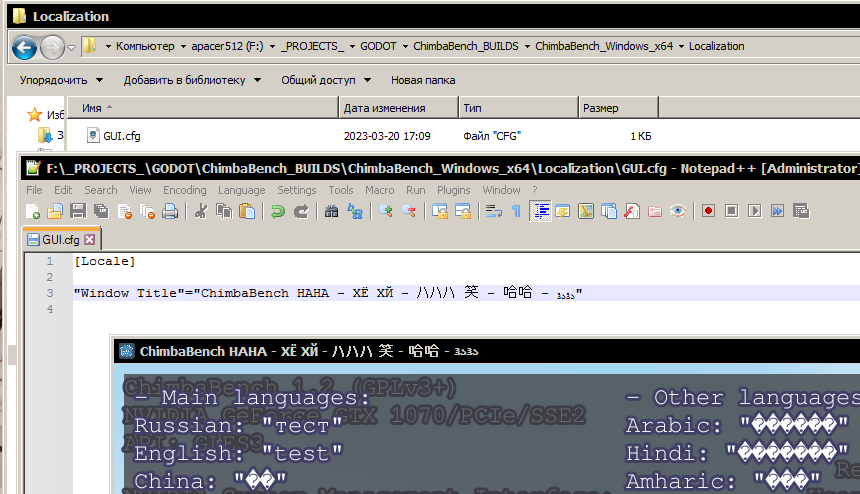Expand dropdown arrow after apacer512 (F:) breadcrumb
Viewport: 860px width, 494px height.
click(272, 47)
